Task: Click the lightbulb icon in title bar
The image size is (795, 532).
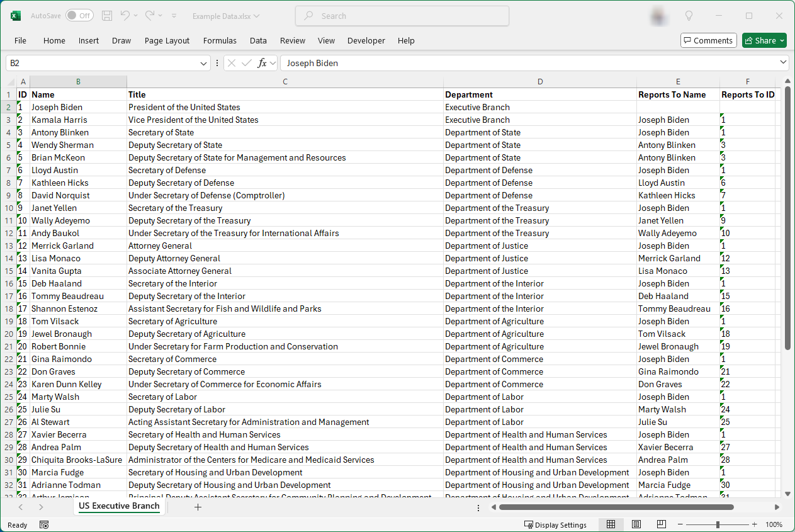Action: pyautogui.click(x=689, y=16)
